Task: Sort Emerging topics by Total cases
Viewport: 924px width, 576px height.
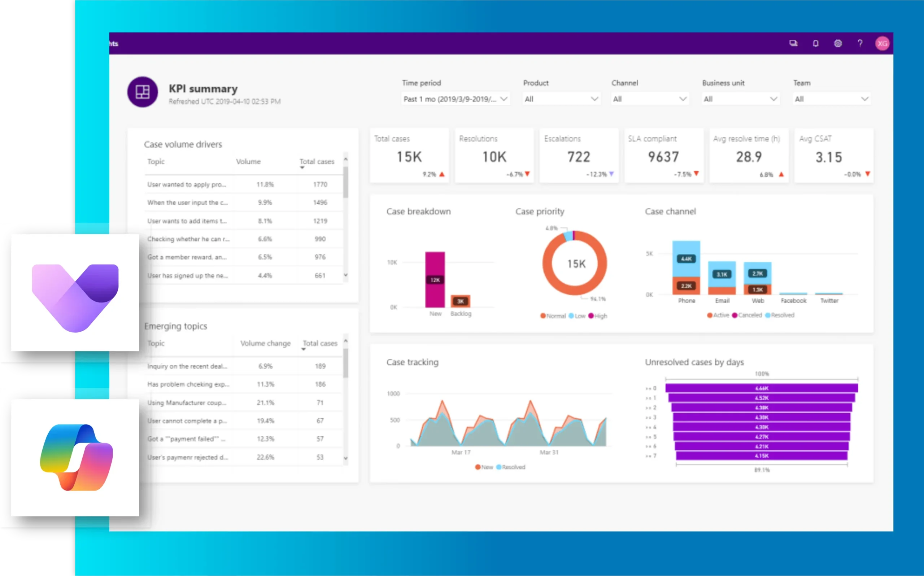Action: click(320, 343)
